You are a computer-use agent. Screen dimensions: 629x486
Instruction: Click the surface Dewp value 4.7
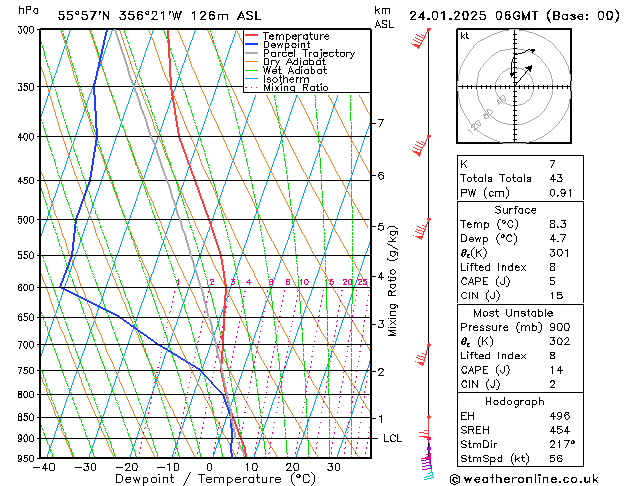558,239
